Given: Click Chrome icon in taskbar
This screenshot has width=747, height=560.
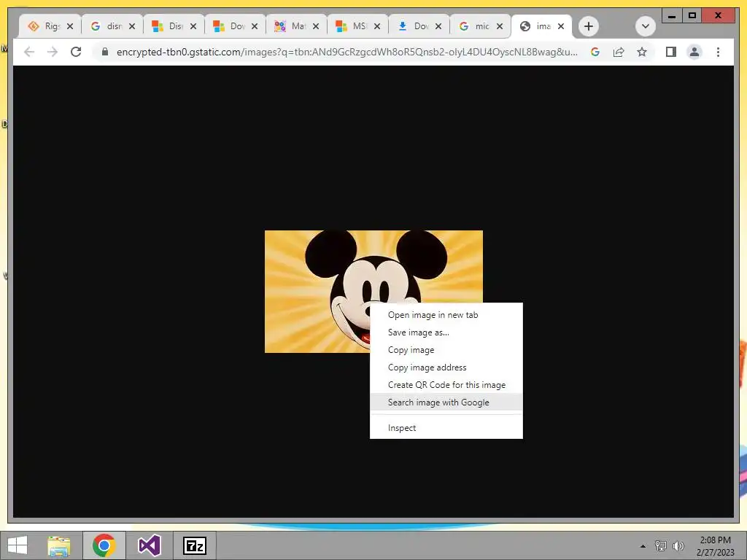Looking at the screenshot, I should click(104, 545).
